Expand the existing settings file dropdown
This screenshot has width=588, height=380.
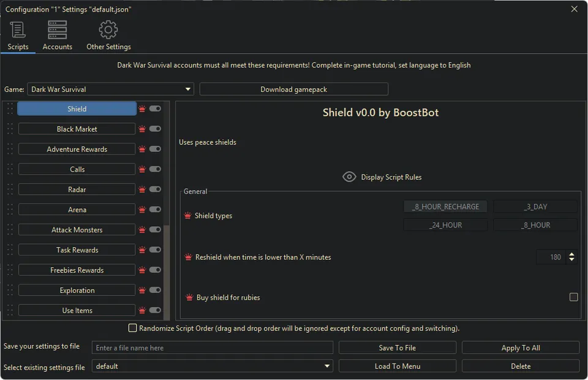(x=213, y=366)
